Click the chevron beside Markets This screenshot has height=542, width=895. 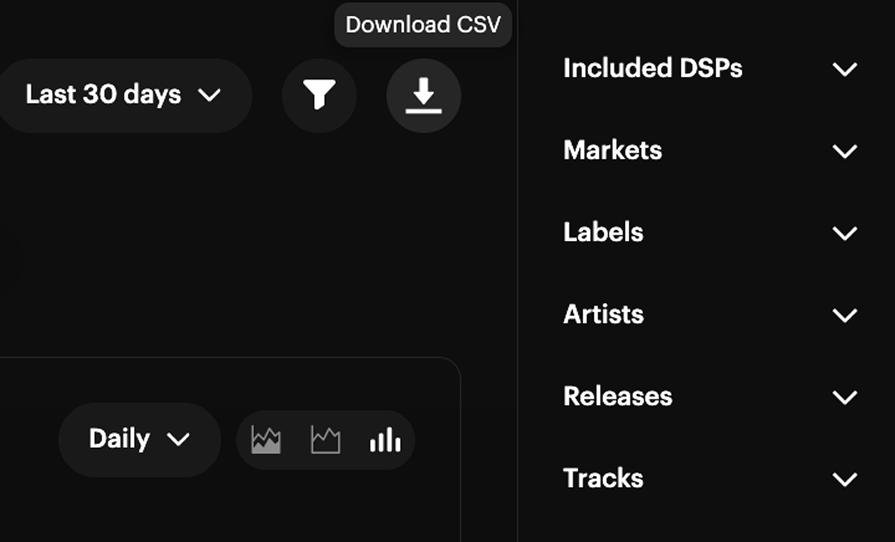tap(845, 152)
